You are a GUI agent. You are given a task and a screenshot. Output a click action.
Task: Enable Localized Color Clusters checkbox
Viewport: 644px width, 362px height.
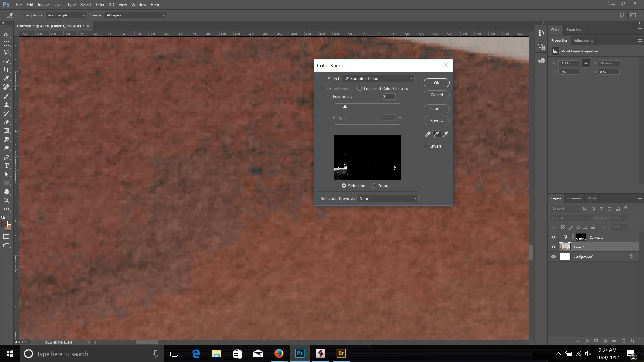point(359,88)
